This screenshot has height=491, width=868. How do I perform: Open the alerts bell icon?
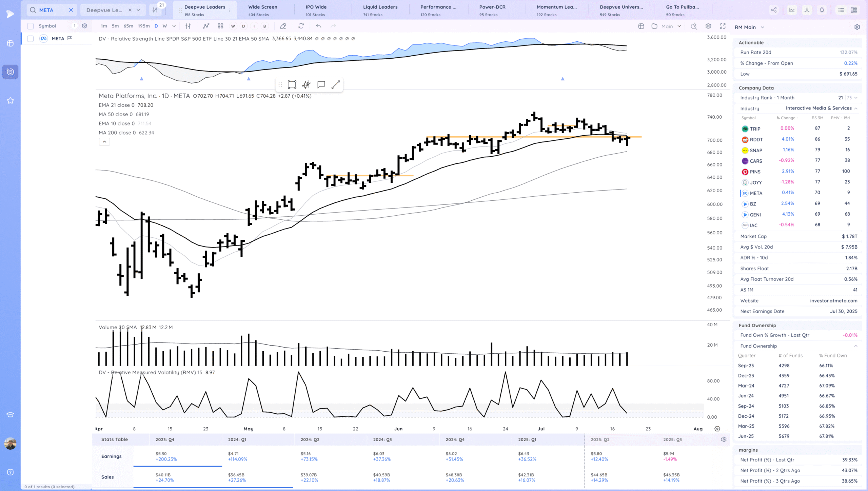coord(822,10)
